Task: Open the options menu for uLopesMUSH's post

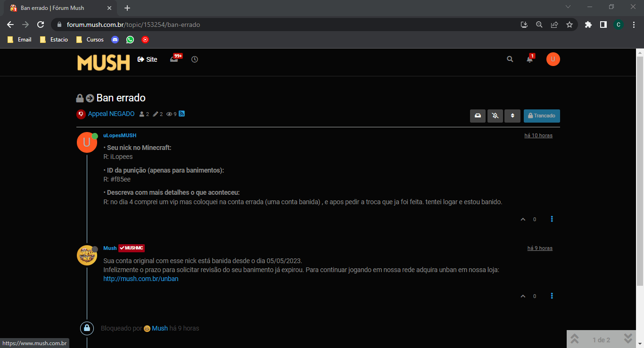Action: 552,219
